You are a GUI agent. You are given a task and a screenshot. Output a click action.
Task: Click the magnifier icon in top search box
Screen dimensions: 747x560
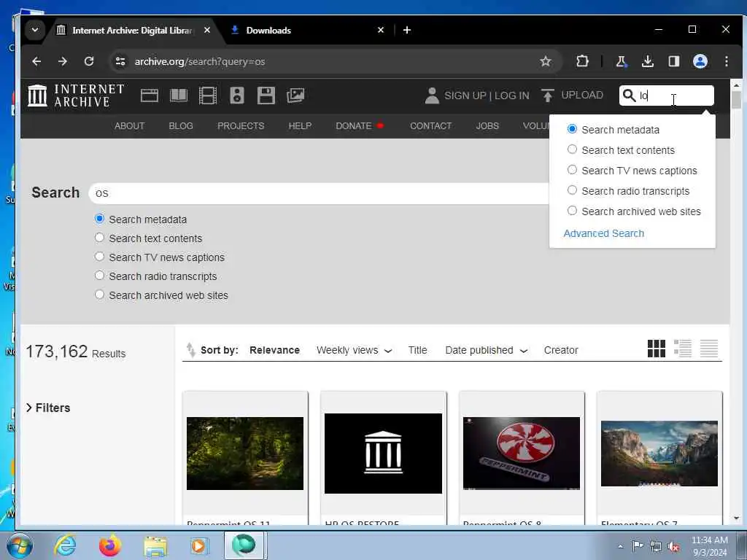630,96
